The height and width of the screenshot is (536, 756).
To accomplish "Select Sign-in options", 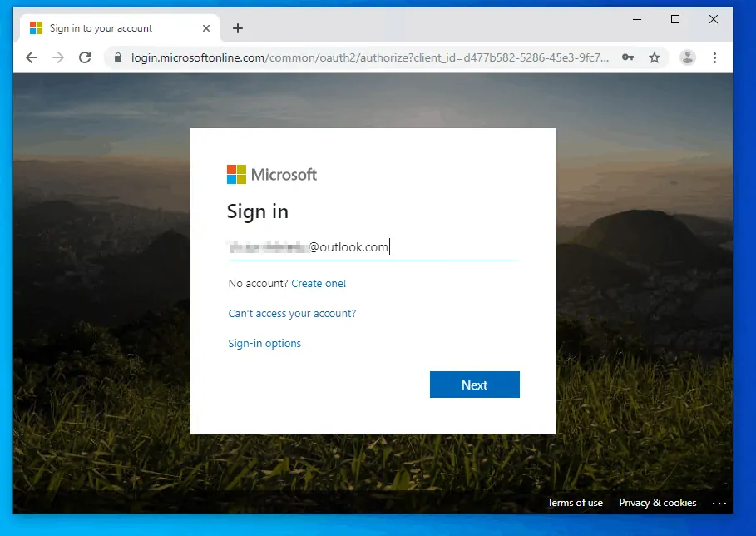I will [264, 343].
